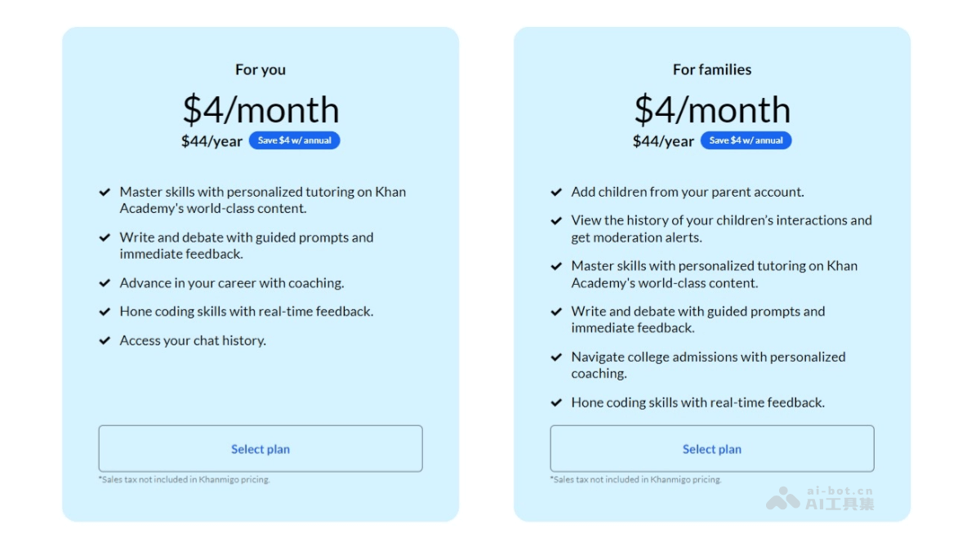Click the sales tax note under For families
This screenshot has width=980, height=551.
coord(635,480)
